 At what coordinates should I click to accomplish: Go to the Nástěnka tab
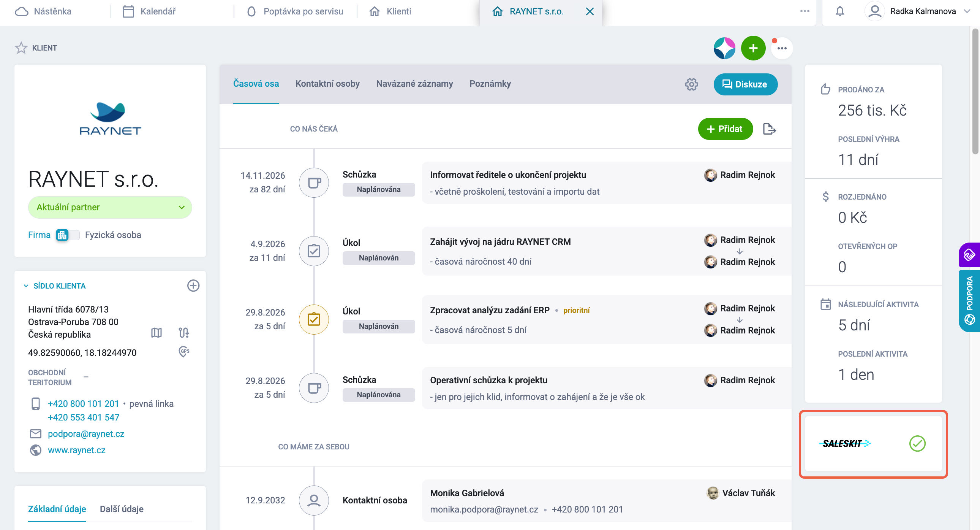coord(43,11)
